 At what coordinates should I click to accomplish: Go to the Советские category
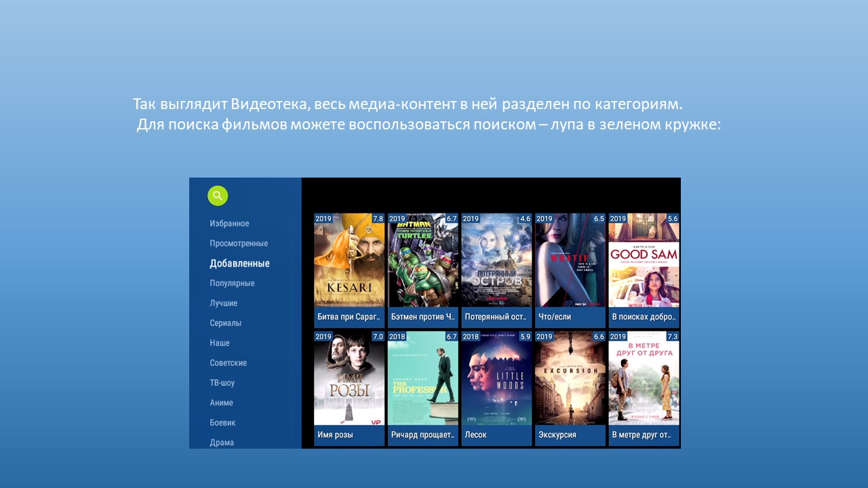[x=229, y=363]
